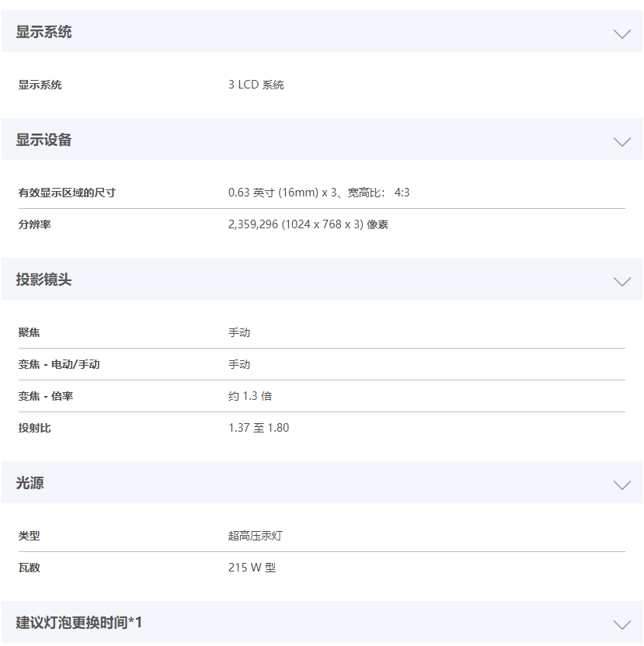Collapse the 投影镜头 section chevron
Viewport: 644px width, 646px height.
click(x=621, y=281)
